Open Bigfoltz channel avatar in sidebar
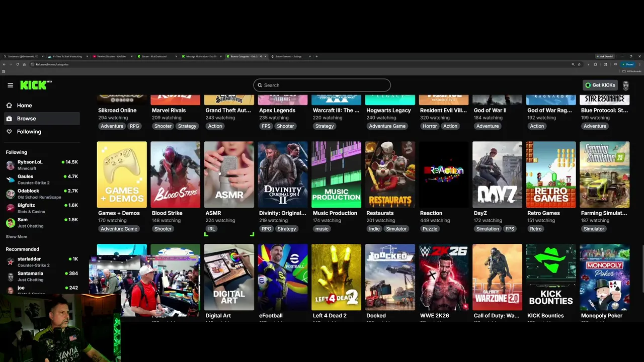Viewport: 644px width, 362px height. point(10,208)
